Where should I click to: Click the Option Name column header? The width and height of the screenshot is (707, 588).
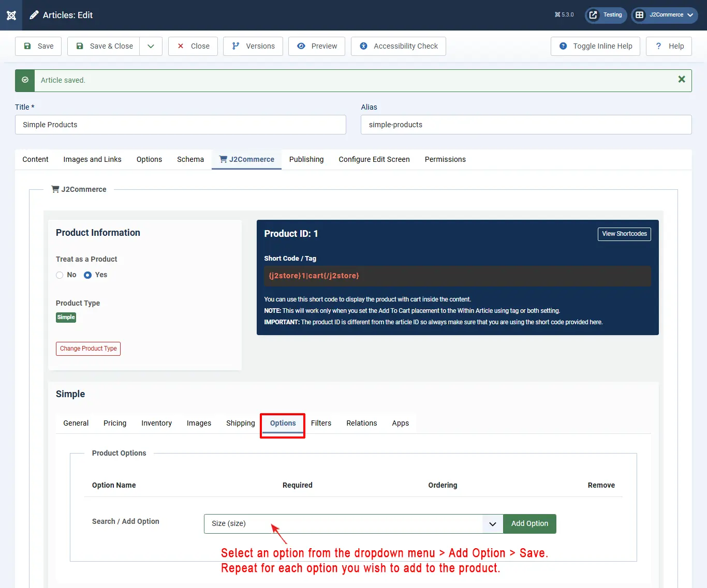(114, 485)
